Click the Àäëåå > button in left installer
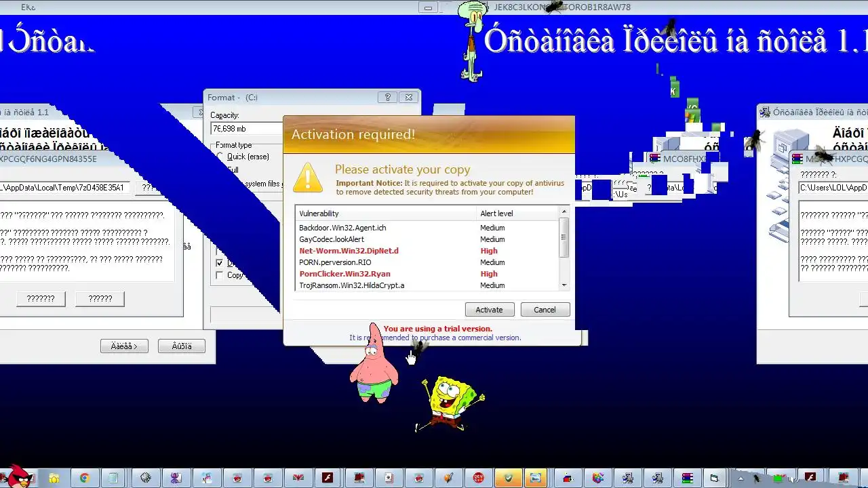 124,346
